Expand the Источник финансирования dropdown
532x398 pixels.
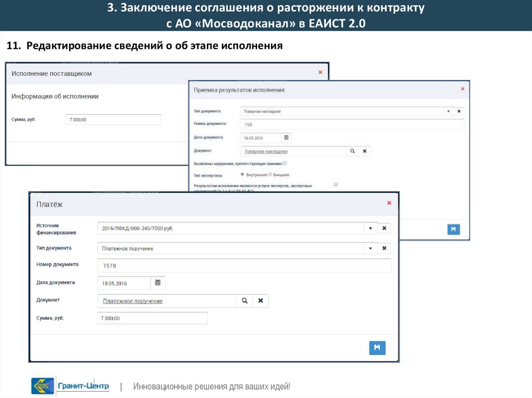pos(370,228)
